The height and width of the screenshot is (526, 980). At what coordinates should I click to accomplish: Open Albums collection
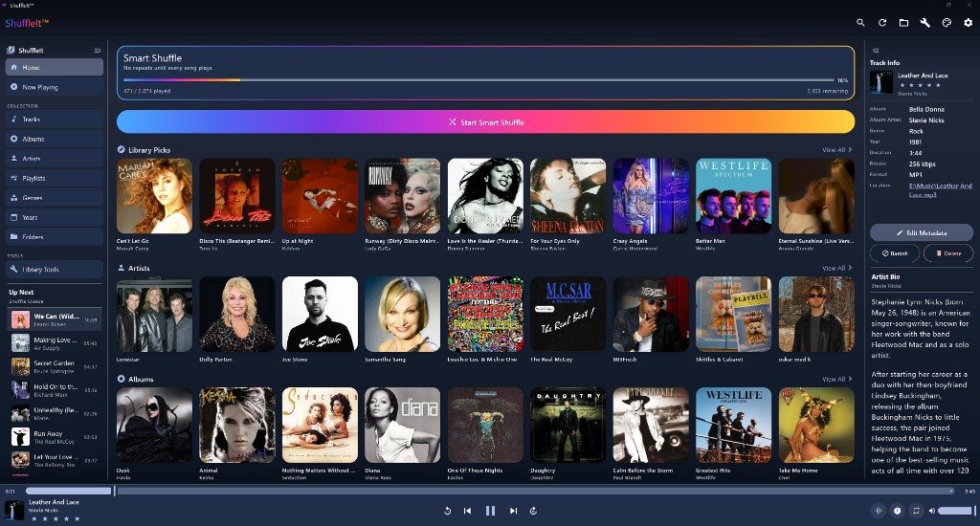pos(55,139)
